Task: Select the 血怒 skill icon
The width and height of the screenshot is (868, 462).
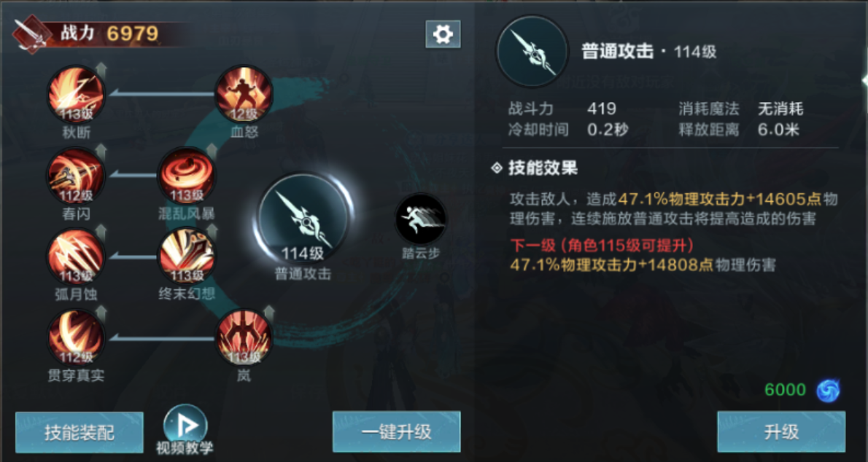Action: [x=244, y=95]
